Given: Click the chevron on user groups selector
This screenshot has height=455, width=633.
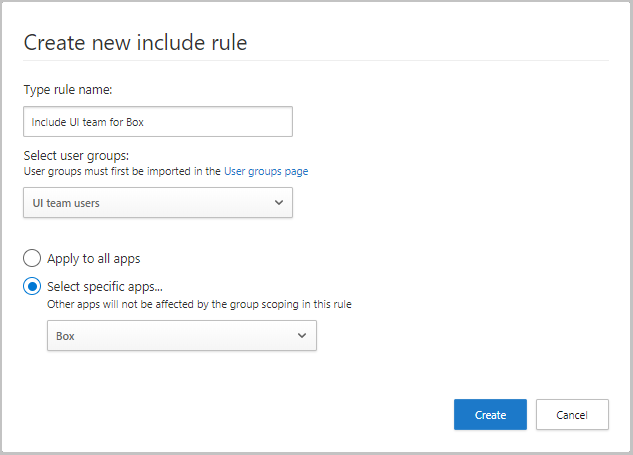Looking at the screenshot, I should pyautogui.click(x=278, y=203).
